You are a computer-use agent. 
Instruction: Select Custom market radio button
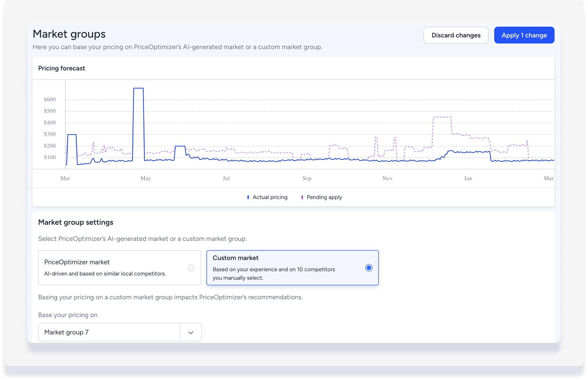point(368,268)
